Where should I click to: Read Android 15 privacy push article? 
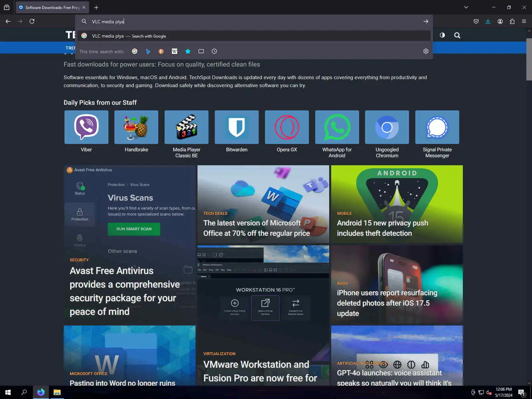382,228
